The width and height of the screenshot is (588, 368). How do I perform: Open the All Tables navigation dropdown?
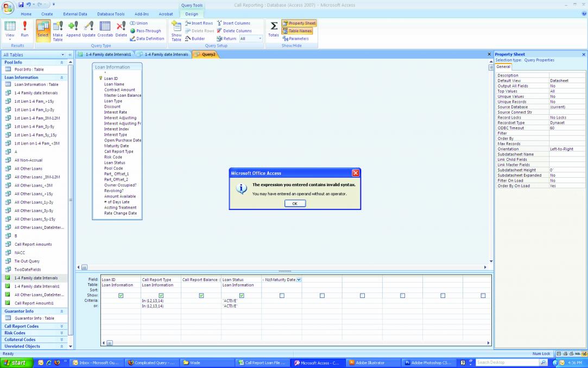click(62, 55)
